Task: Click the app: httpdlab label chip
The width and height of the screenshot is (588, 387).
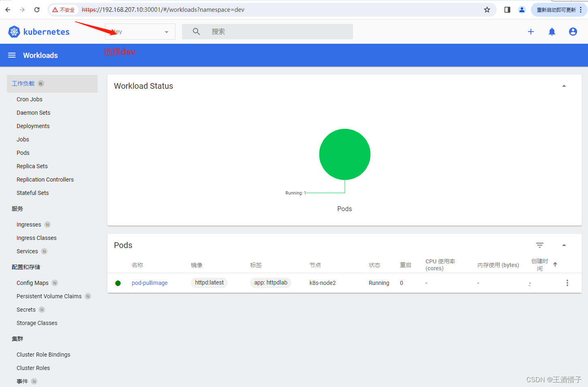Action: pos(271,282)
